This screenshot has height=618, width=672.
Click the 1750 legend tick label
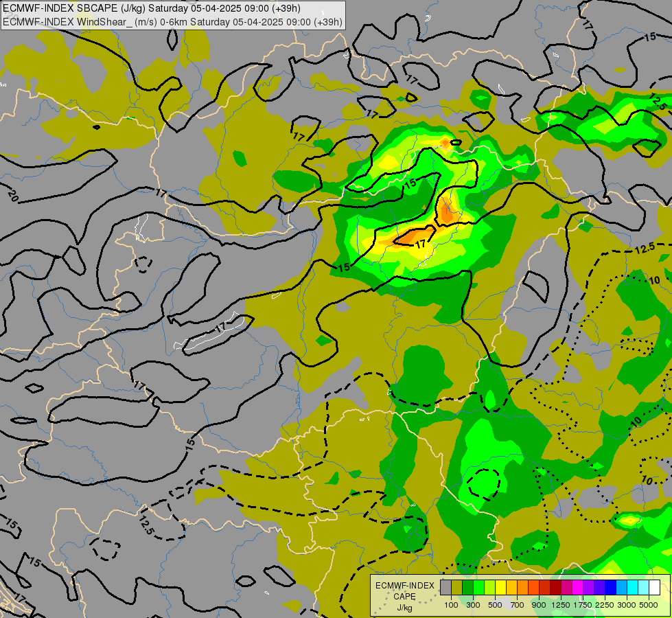583,605
